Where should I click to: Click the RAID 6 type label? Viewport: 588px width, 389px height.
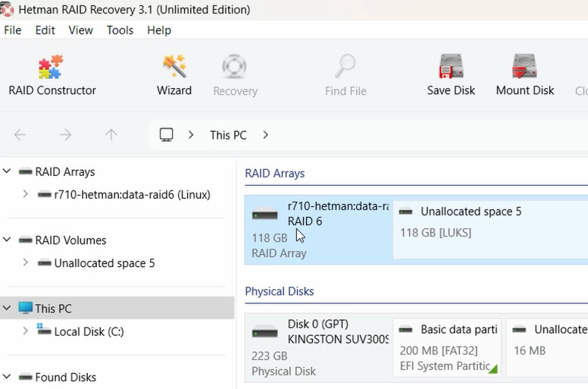(x=305, y=221)
